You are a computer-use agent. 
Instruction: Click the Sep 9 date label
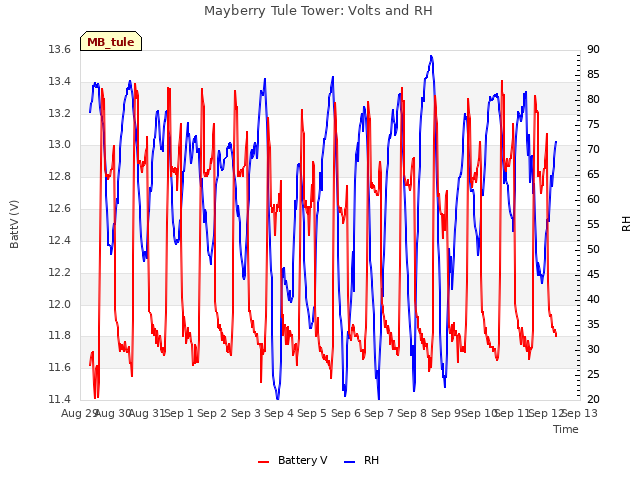coord(446,413)
